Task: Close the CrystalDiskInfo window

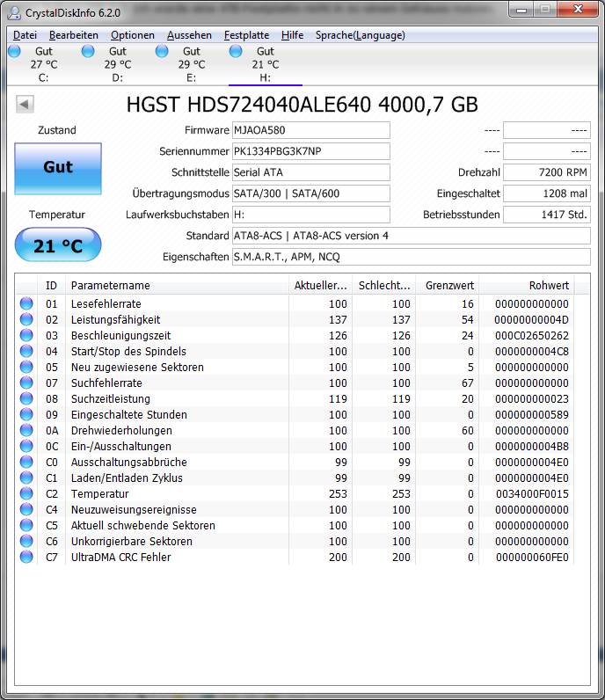Action: point(578,9)
